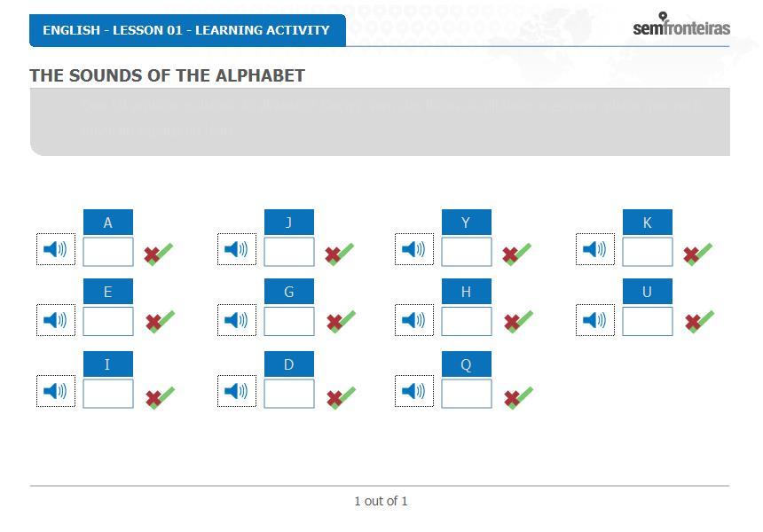Click the Sem Fronteiras logo
This screenshot has height=532, width=763.
[x=681, y=24]
